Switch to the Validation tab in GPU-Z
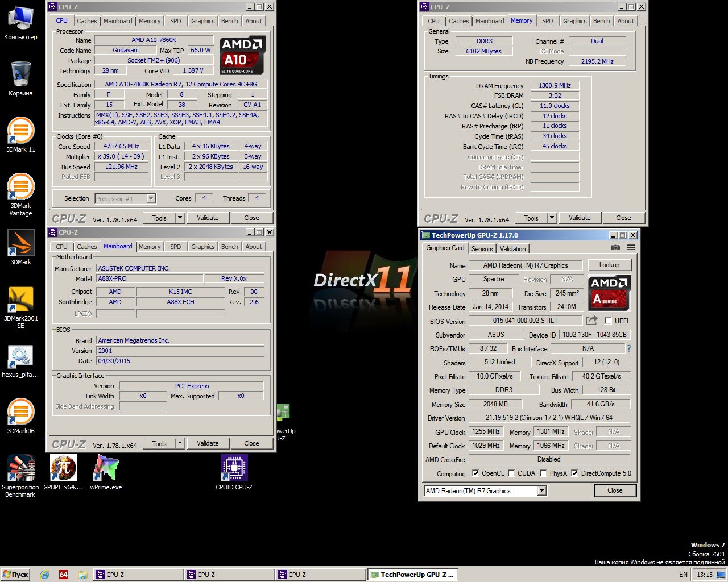The width and height of the screenshot is (728, 582). [512, 248]
